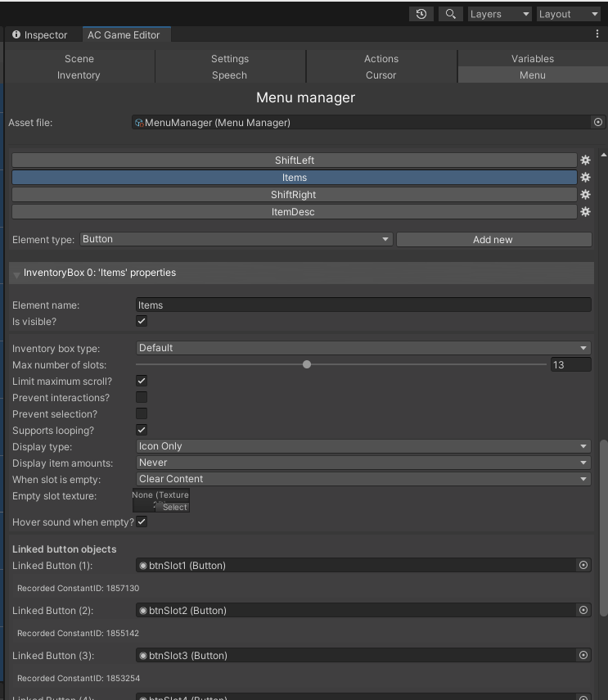Click the search magnifier icon
608x700 pixels.
[451, 14]
